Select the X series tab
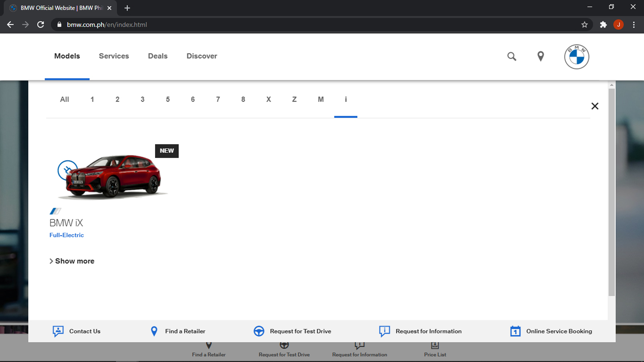Viewport: 644px width, 362px height. tap(268, 99)
